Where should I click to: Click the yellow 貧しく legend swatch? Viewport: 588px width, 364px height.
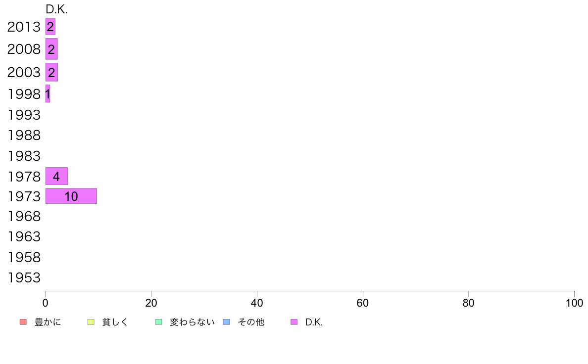91,322
